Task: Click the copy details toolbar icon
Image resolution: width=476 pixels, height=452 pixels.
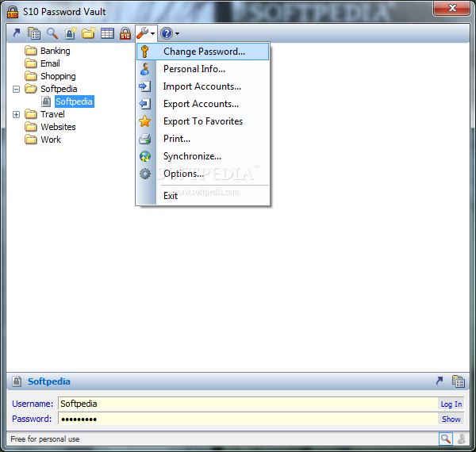Action: coord(34,33)
